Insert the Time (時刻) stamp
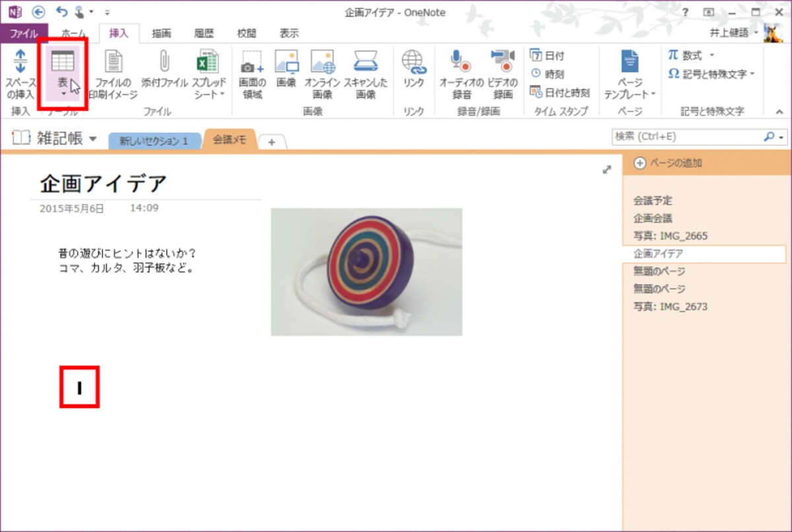 tap(548, 74)
